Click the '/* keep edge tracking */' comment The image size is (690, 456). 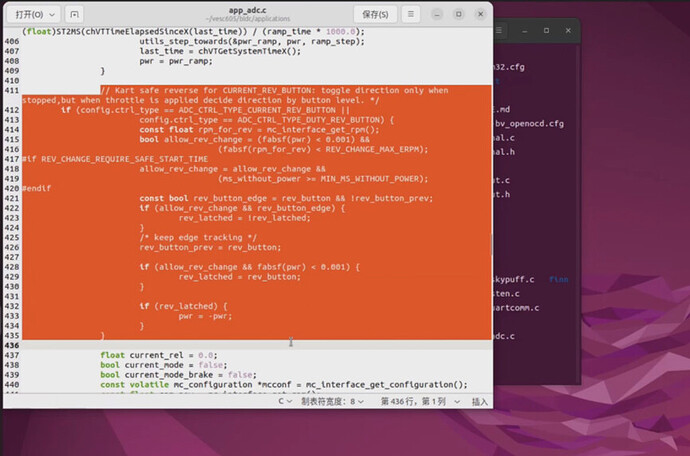point(198,237)
